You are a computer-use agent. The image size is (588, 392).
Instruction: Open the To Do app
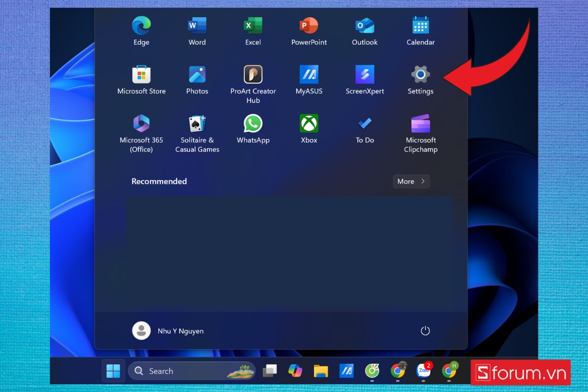[365, 128]
